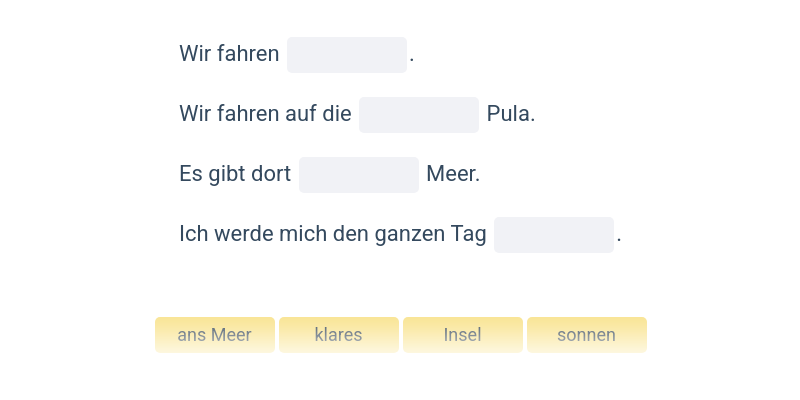Select the 'ans Meer' word tile

tap(214, 335)
